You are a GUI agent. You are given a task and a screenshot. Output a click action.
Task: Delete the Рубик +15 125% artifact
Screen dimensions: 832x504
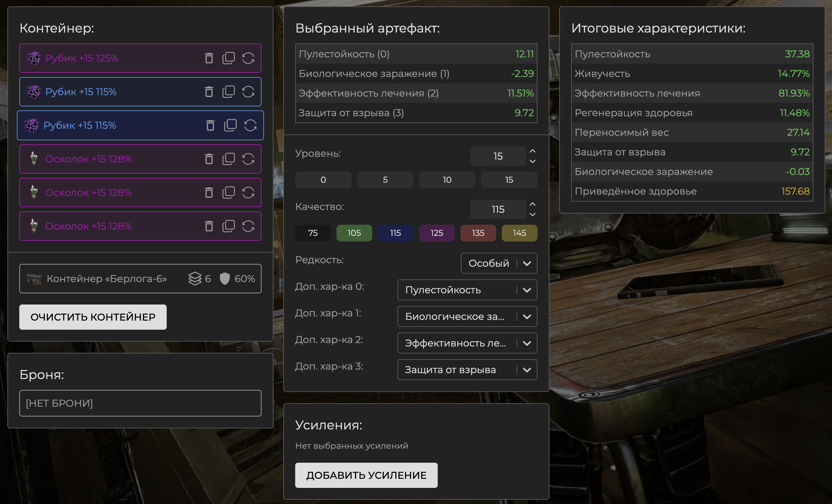click(209, 58)
